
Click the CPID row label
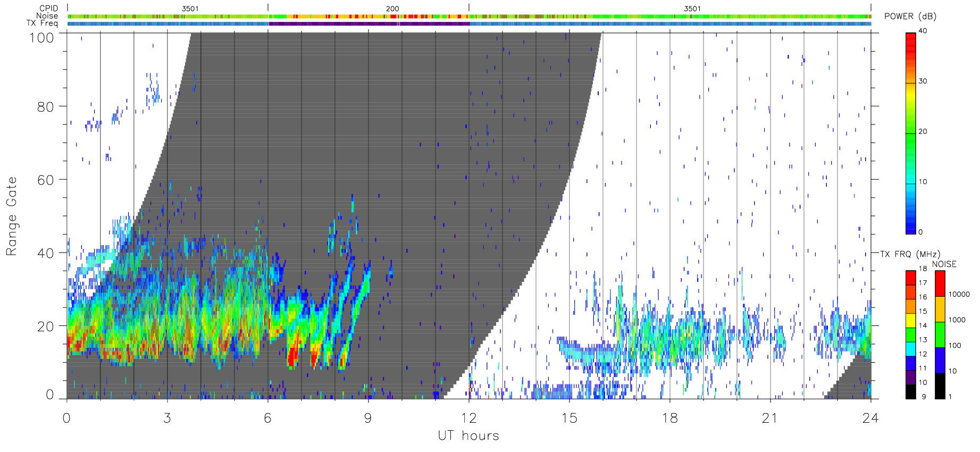pos(49,9)
